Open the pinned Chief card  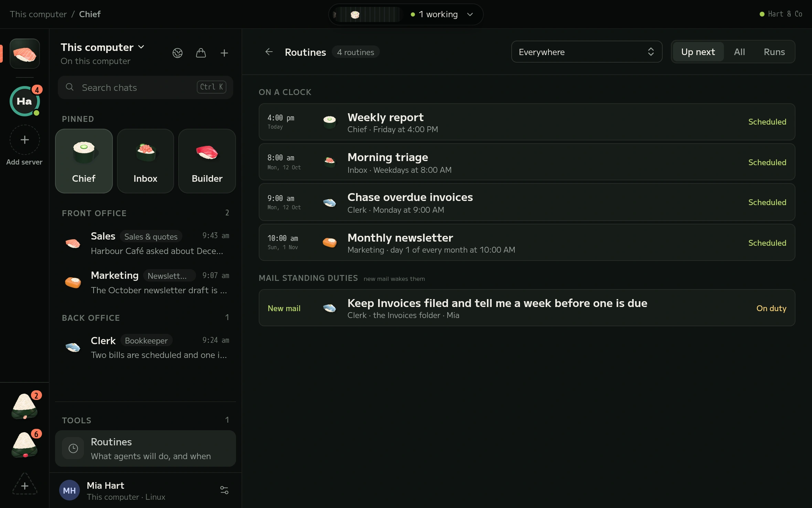pyautogui.click(x=84, y=161)
